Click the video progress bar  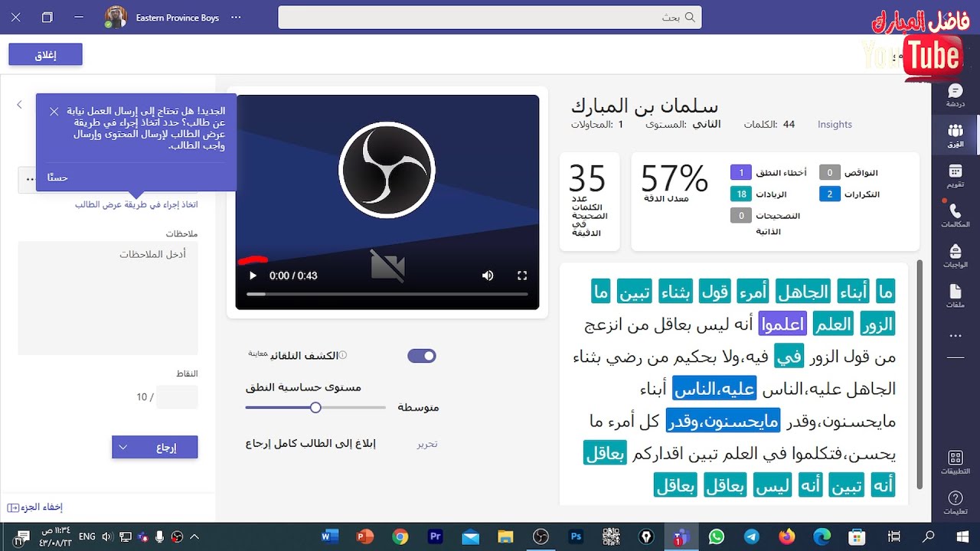[387, 294]
